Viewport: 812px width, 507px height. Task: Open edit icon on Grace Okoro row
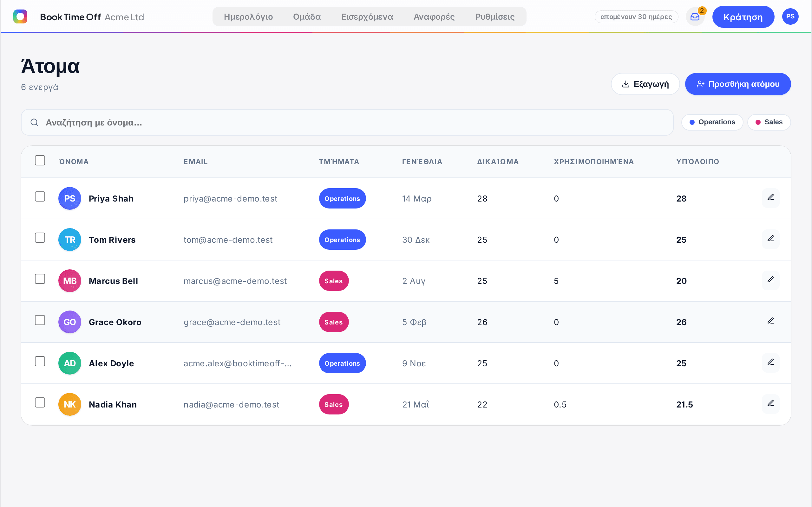click(x=771, y=322)
